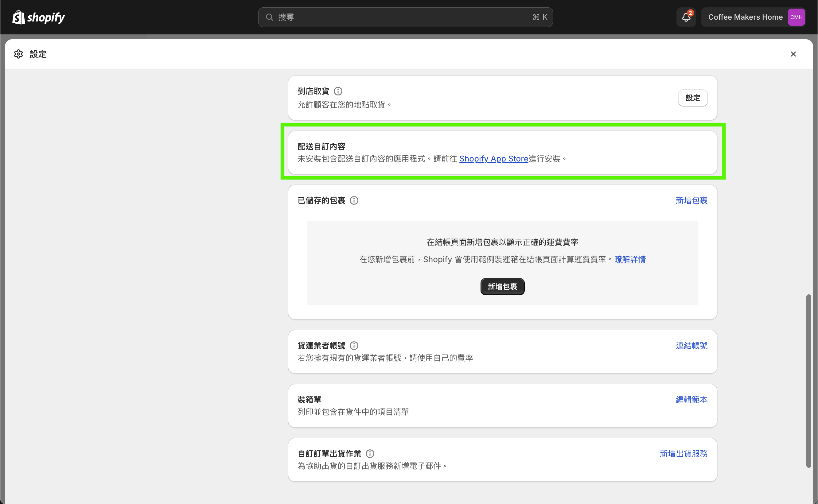Click text 列印並包含在貨件中的項目清單
818x504 pixels.
pyautogui.click(x=353, y=412)
